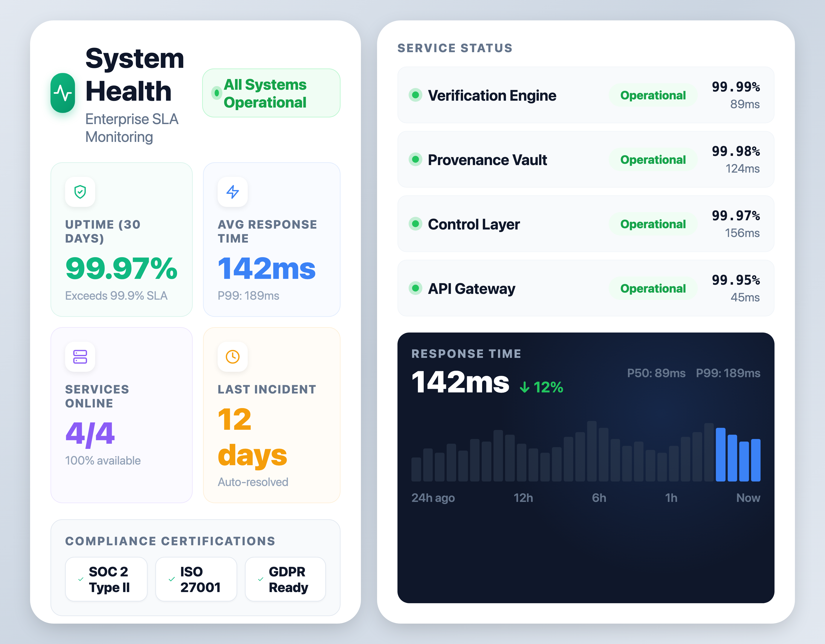This screenshot has height=644, width=825.
Task: Click the status dot next to Provenance Vault
Action: click(x=416, y=160)
